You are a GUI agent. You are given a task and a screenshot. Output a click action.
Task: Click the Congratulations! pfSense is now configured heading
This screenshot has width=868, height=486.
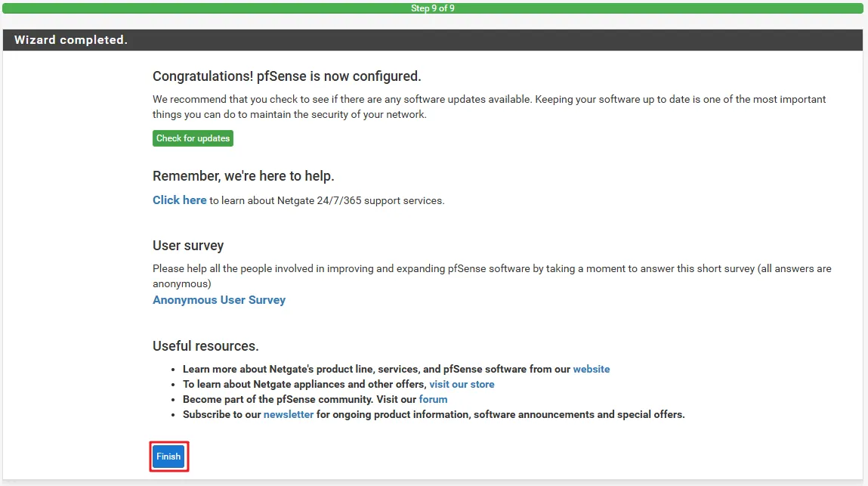click(x=287, y=76)
